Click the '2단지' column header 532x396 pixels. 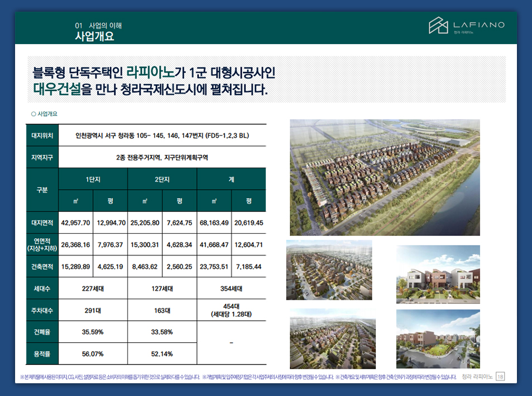point(162,179)
